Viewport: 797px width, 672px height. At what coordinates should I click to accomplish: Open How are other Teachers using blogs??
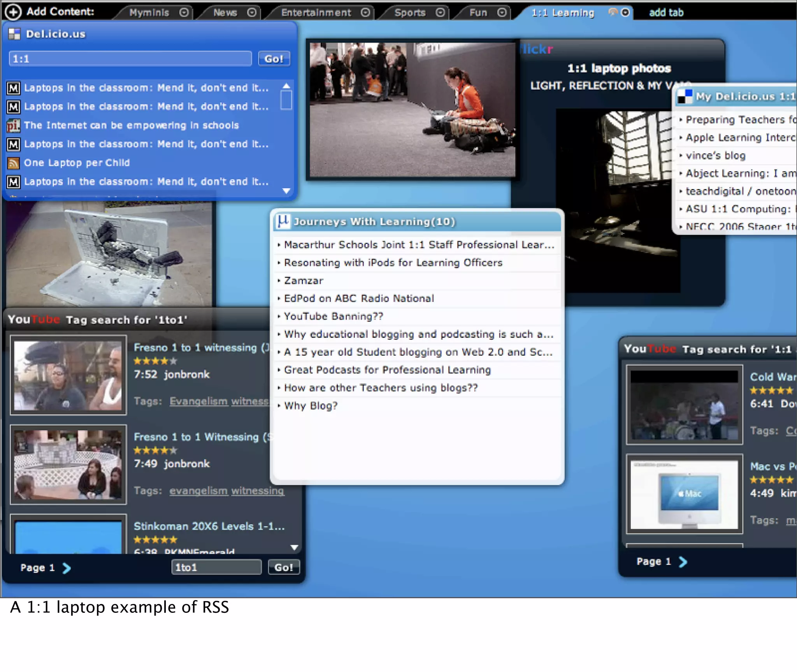coord(381,388)
